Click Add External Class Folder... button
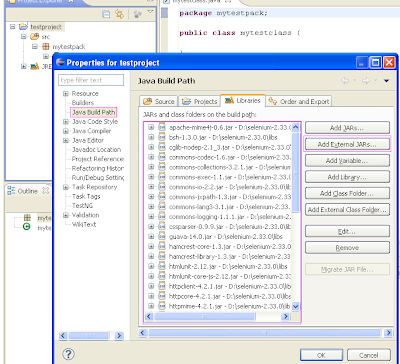 (x=347, y=210)
